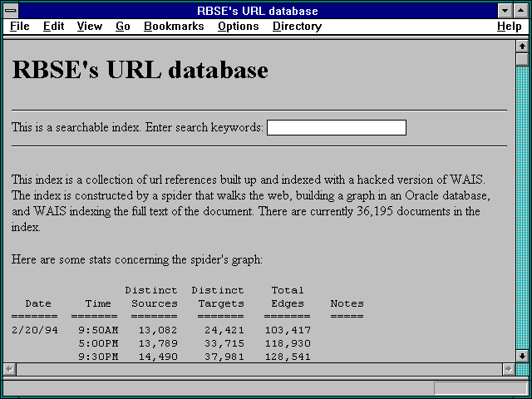The width and height of the screenshot is (532, 399).
Task: Click the targets value '37,981'
Action: 224,357
